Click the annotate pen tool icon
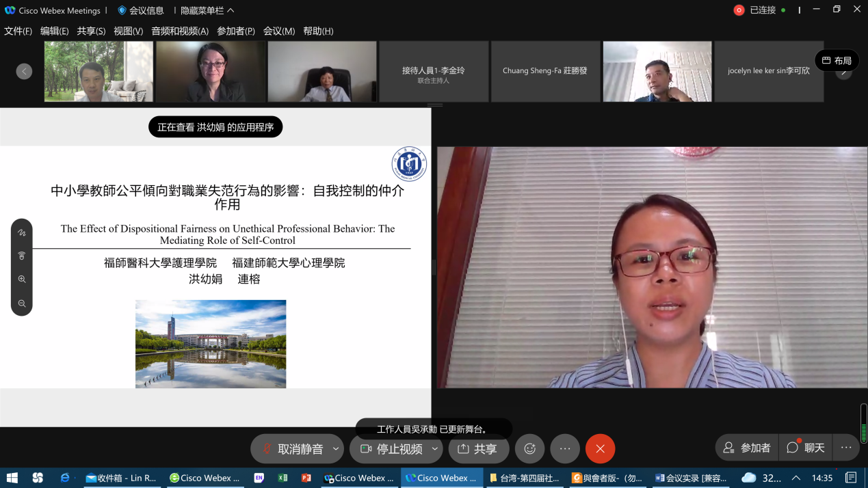The image size is (868, 488). point(22,232)
